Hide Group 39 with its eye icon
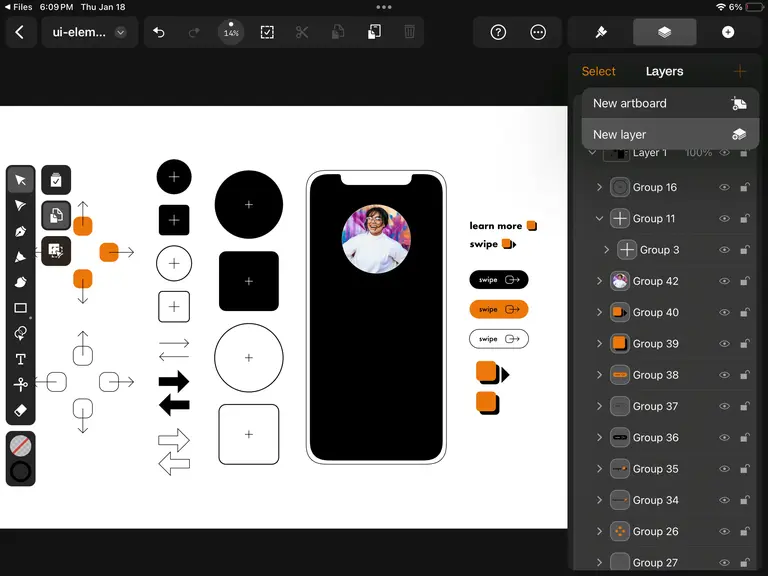Viewport: 768px width, 576px height. [724, 344]
